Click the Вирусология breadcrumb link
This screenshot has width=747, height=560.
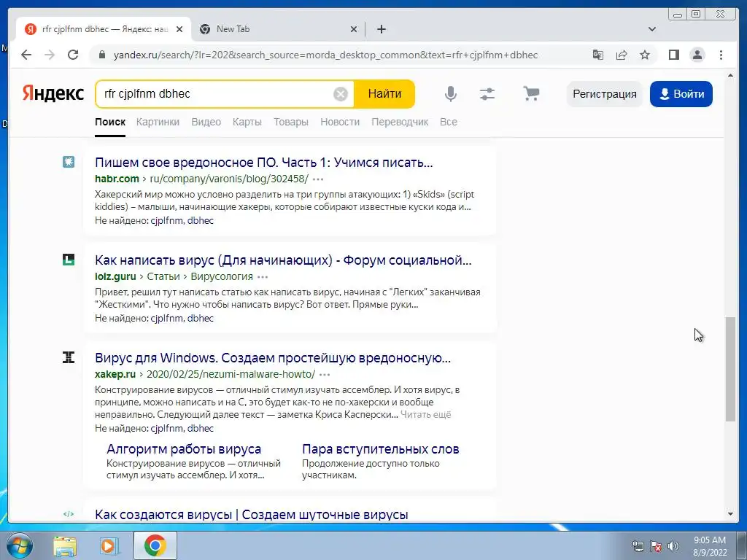tap(222, 276)
